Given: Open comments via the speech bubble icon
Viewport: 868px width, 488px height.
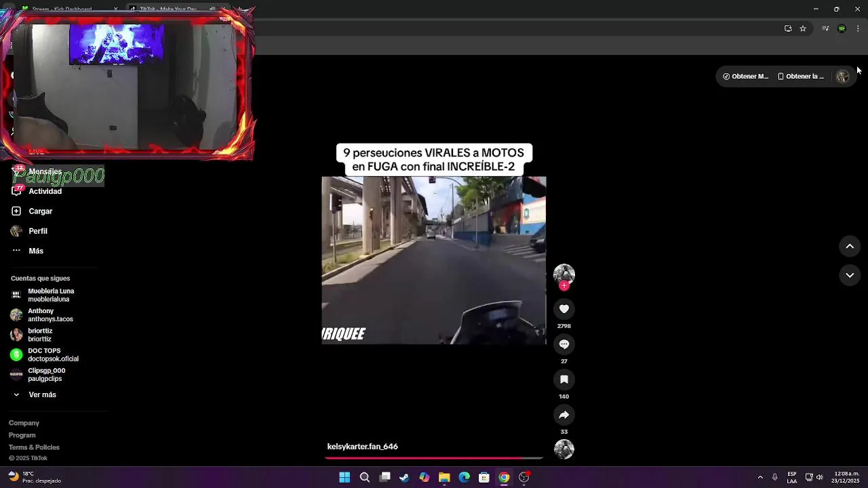Looking at the screenshot, I should click(564, 344).
